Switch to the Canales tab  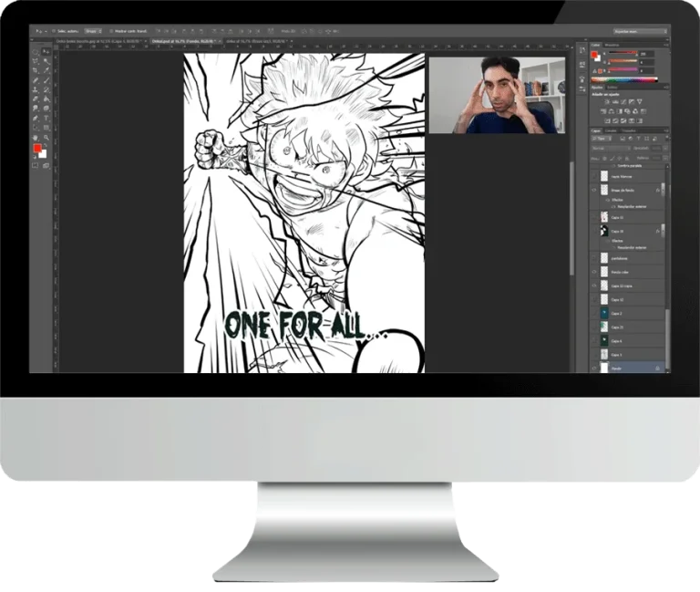tap(611, 131)
